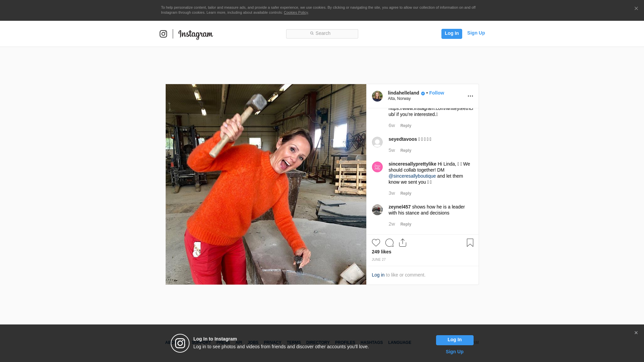Follow lindahelleland
Image resolution: width=644 pixels, height=362 pixels.
436,93
